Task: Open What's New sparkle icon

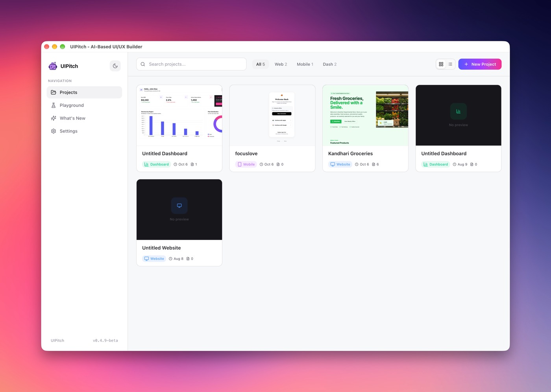Action: coord(54,118)
